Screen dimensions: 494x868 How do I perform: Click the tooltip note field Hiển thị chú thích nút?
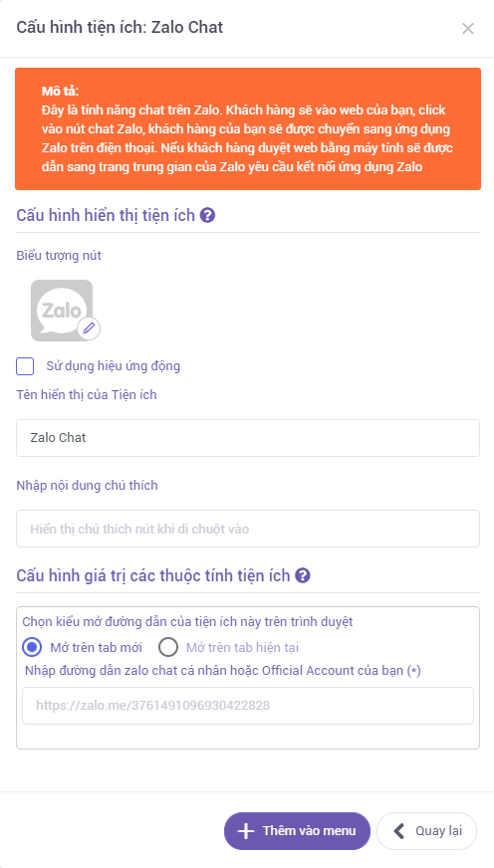click(248, 529)
